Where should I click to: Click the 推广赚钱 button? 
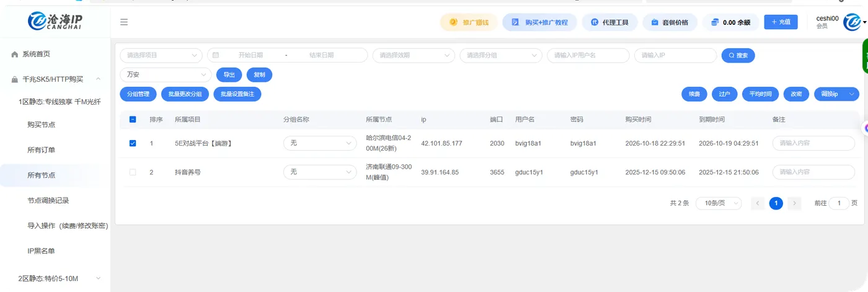[x=469, y=22]
